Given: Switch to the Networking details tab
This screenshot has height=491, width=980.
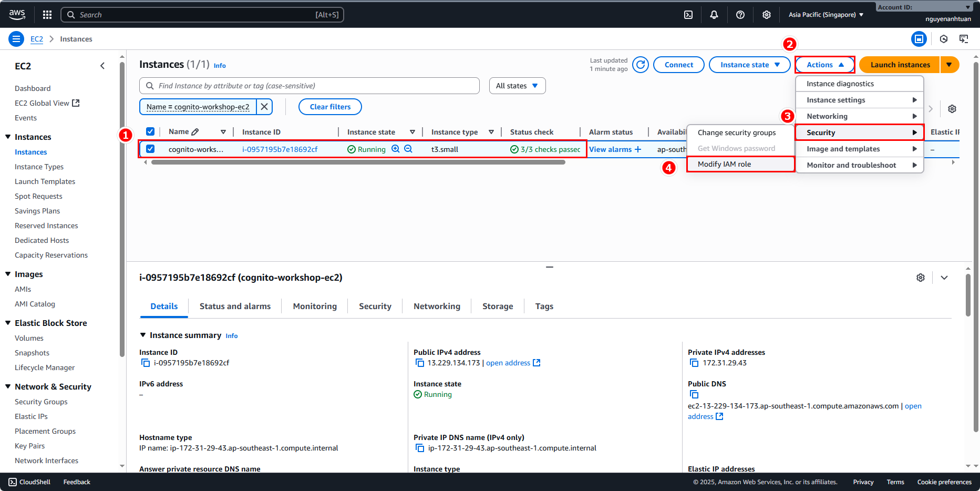Looking at the screenshot, I should point(437,306).
